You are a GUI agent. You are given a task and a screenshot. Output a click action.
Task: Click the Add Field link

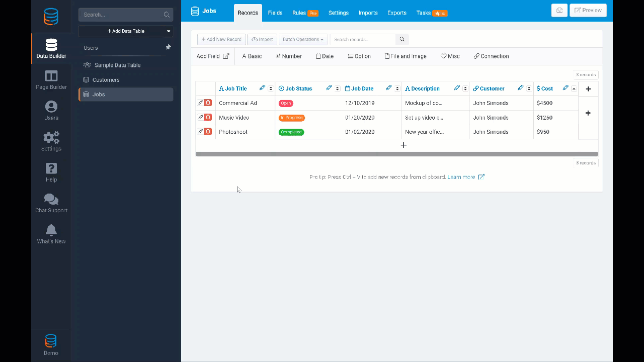[x=213, y=56]
